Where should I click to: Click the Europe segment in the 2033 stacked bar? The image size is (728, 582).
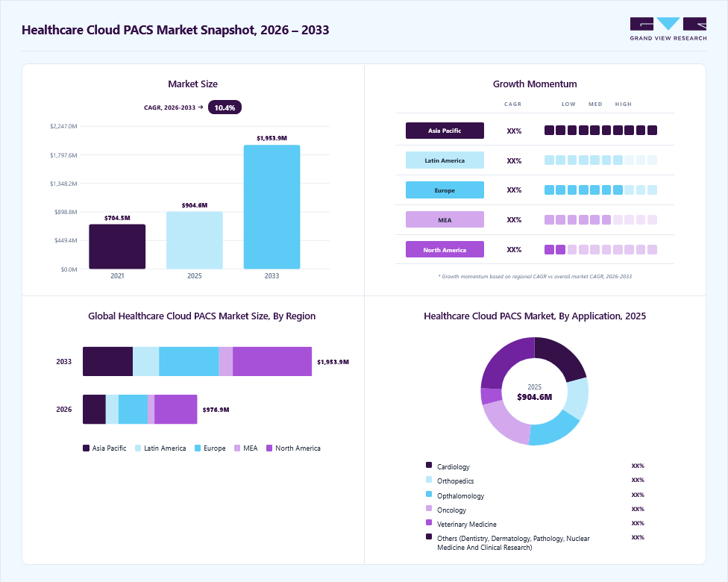(x=189, y=361)
